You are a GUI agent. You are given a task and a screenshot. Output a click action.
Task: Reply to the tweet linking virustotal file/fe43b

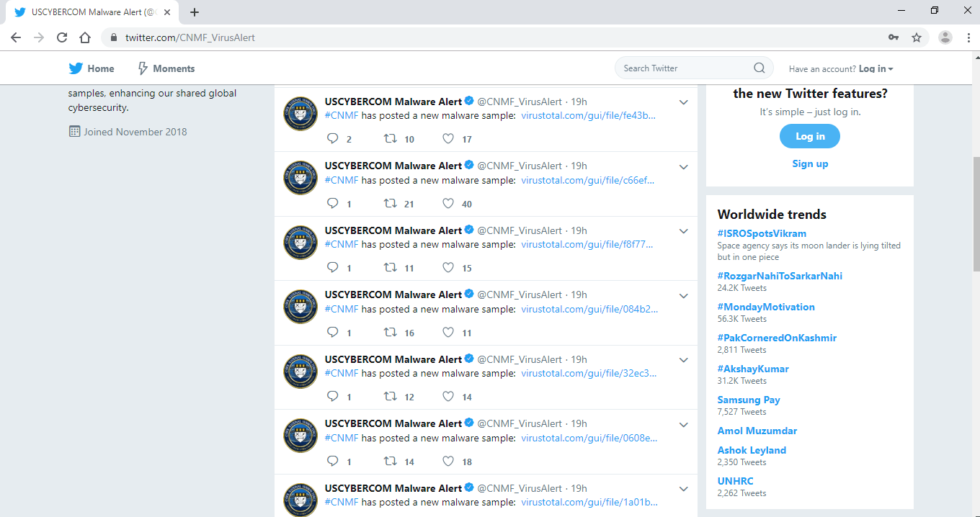[x=332, y=139]
